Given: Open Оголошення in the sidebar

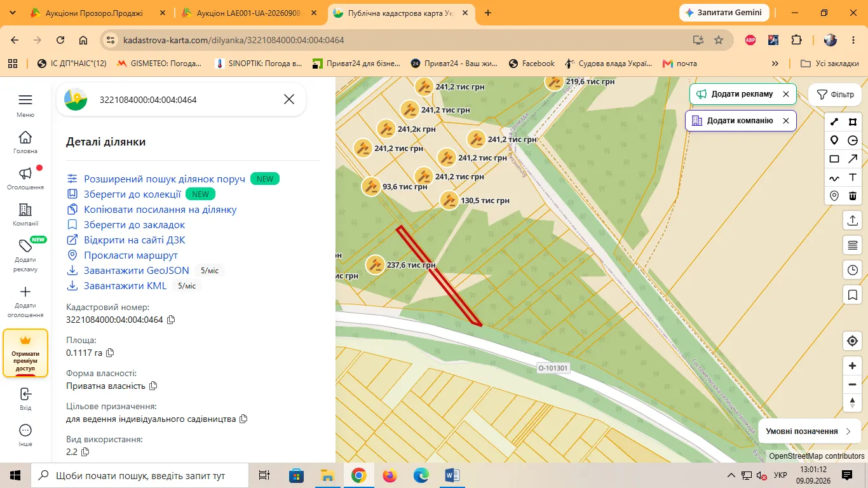Looking at the screenshot, I should click(x=25, y=179).
